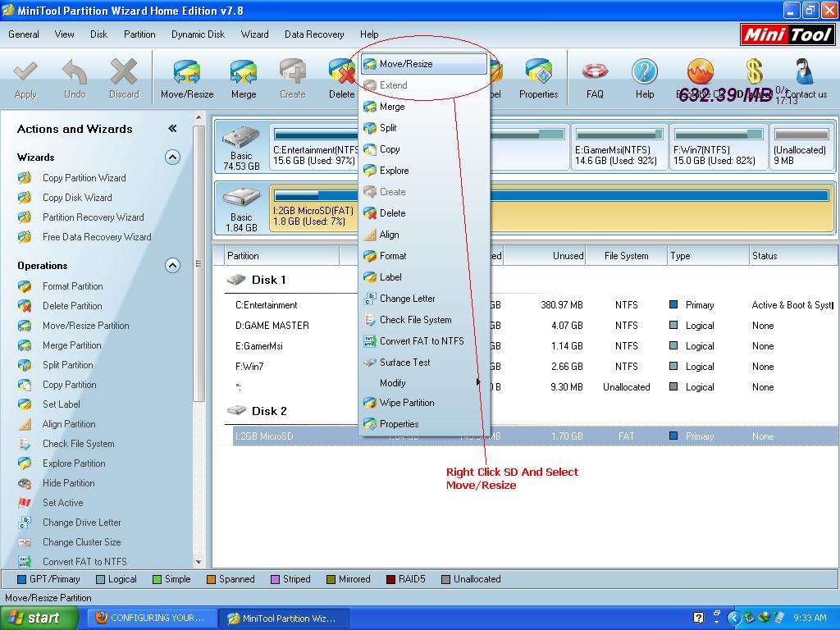Click Move/Resize toolbar icon
Screen dimensions: 840x630
coord(186,72)
